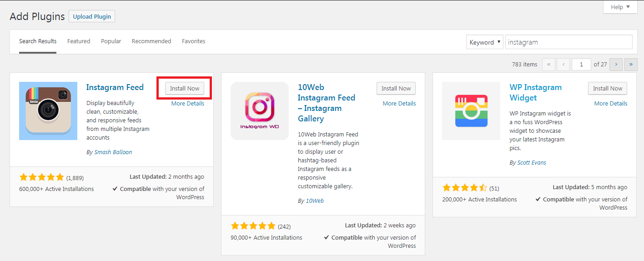This screenshot has height=261, width=644.
Task: Open More Details for 10Web Instagram Feed
Action: [x=399, y=104]
